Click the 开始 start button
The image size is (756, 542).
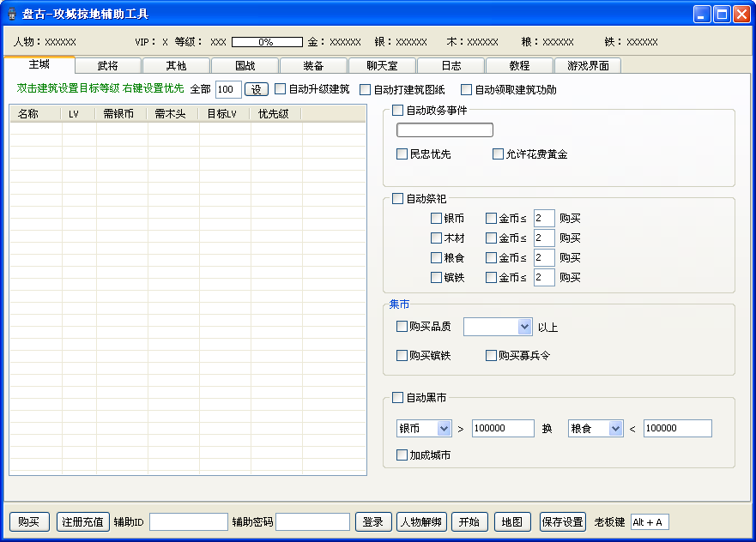coord(469,521)
